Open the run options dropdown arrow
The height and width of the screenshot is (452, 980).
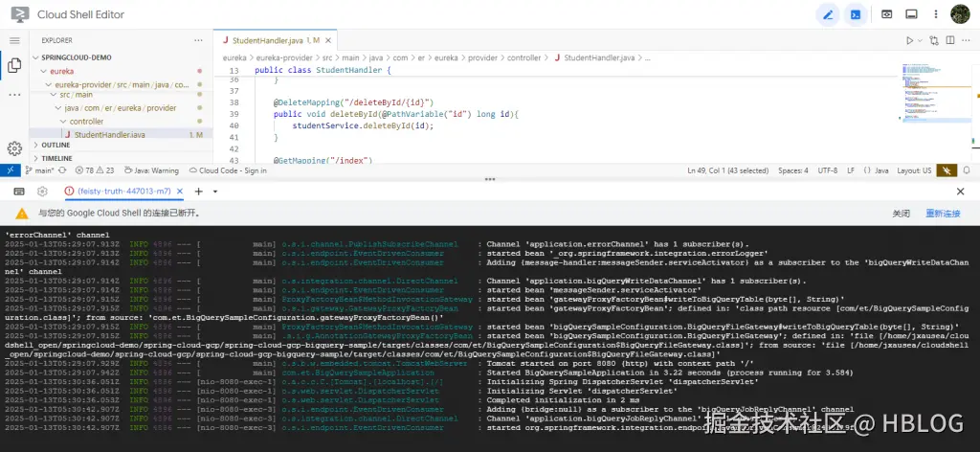[920, 40]
